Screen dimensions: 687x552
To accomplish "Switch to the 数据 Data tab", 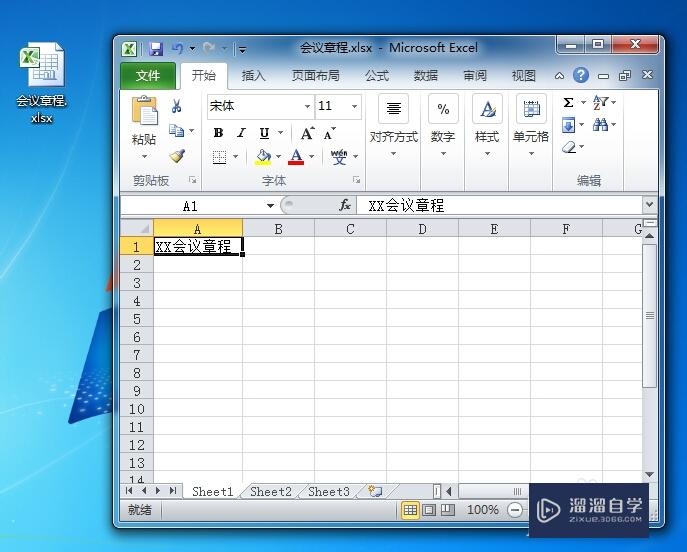I will point(426,76).
